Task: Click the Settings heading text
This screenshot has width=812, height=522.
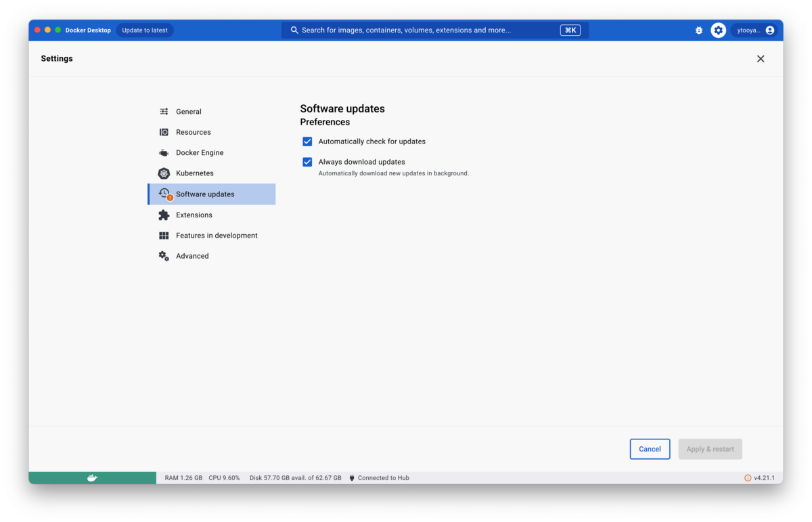Action: [57, 59]
